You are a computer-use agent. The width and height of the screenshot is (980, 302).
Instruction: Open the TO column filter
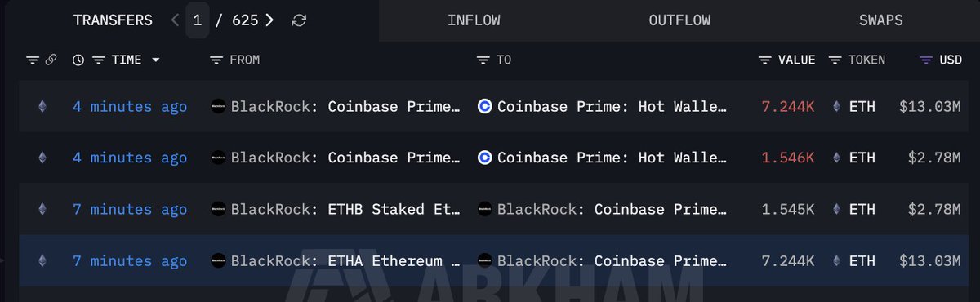pos(483,60)
